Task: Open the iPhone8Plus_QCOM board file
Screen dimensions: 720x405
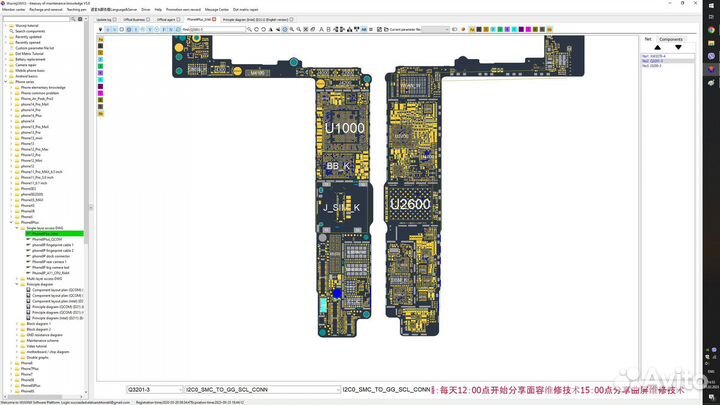Action: 49,239
